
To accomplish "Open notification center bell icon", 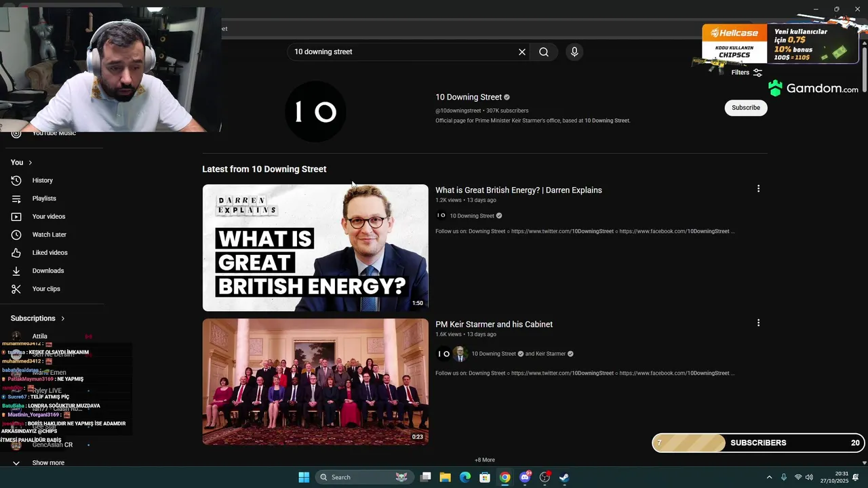I will click(x=856, y=477).
